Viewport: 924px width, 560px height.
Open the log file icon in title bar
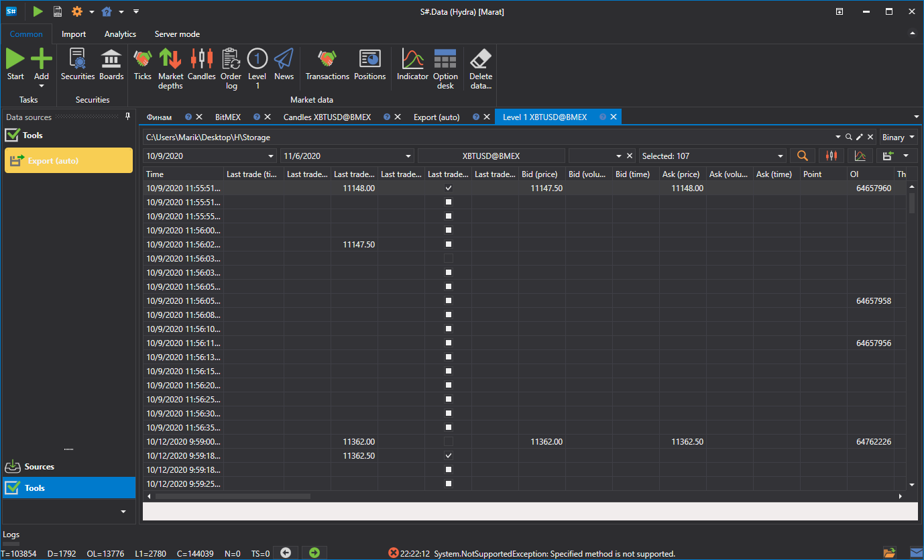click(58, 11)
